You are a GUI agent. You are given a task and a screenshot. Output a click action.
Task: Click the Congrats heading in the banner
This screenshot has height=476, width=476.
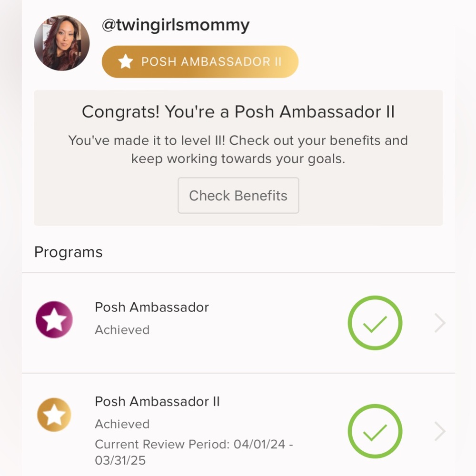pyautogui.click(x=238, y=112)
